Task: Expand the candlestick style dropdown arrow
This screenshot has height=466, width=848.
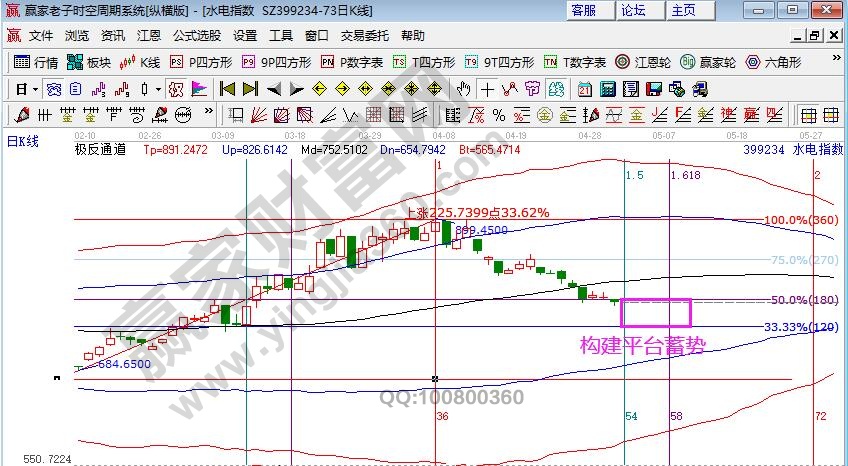Action: tap(158, 89)
